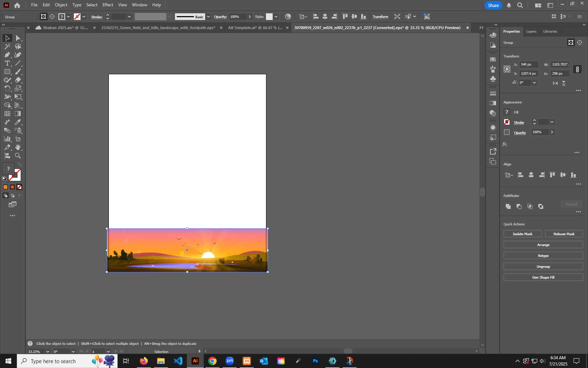
Task: Open the stroke weight dropdown in control bar
Action: (129, 16)
